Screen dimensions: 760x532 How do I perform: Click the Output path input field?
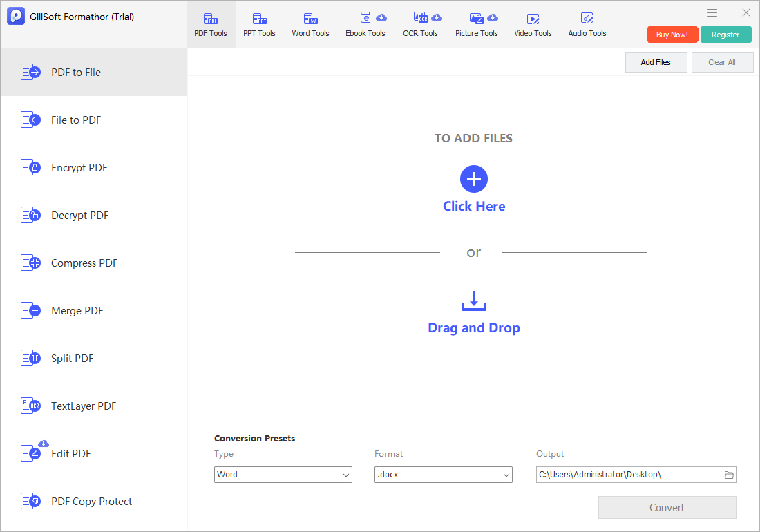point(636,475)
